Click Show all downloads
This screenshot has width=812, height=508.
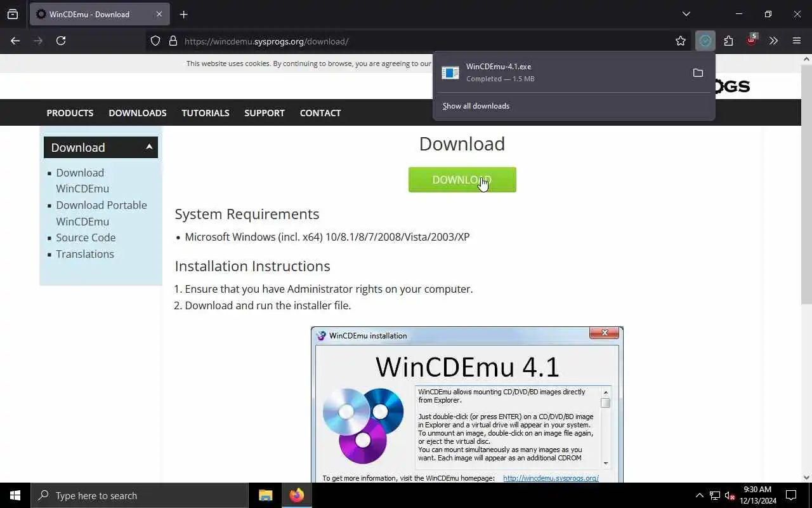pos(476,106)
